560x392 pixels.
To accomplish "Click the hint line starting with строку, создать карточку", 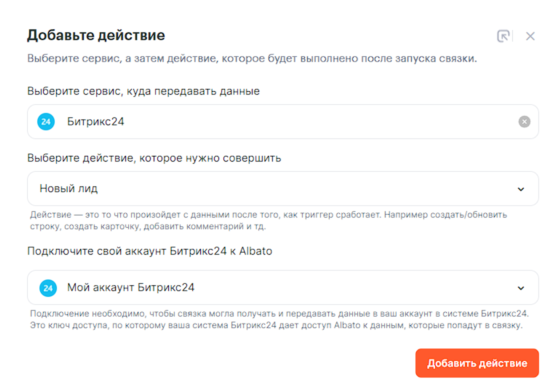I will click(x=148, y=227).
